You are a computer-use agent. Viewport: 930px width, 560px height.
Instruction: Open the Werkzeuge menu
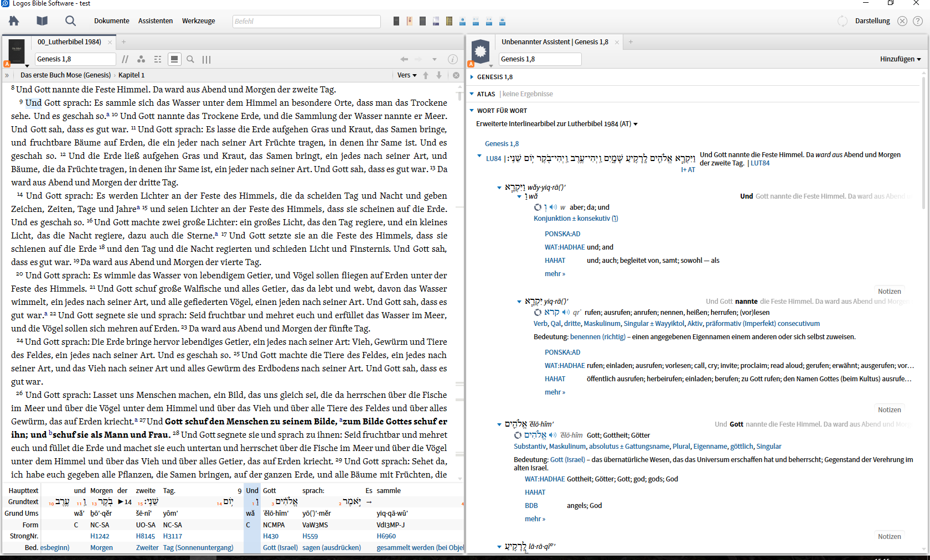coord(198,21)
